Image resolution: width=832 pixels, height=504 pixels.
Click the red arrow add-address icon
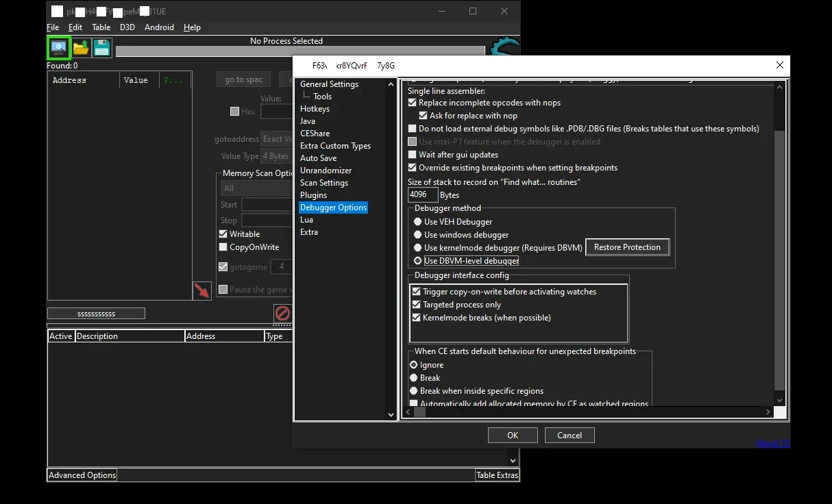click(201, 290)
